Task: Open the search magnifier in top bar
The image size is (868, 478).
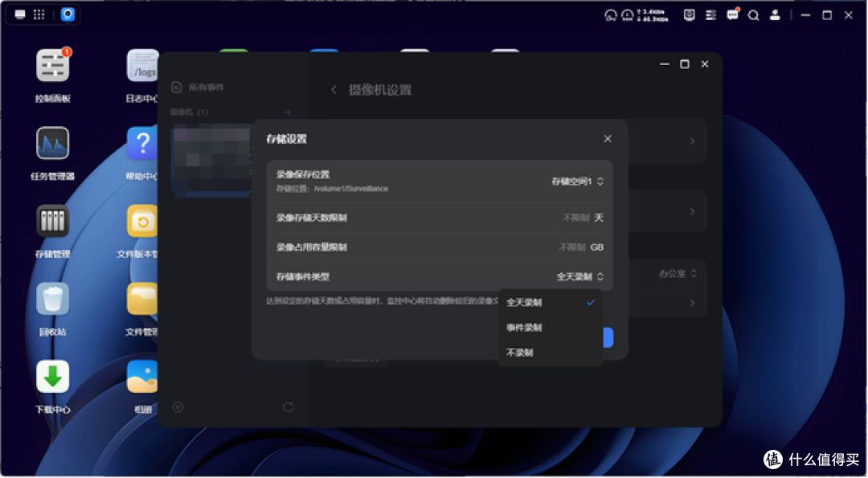Action: click(x=753, y=15)
